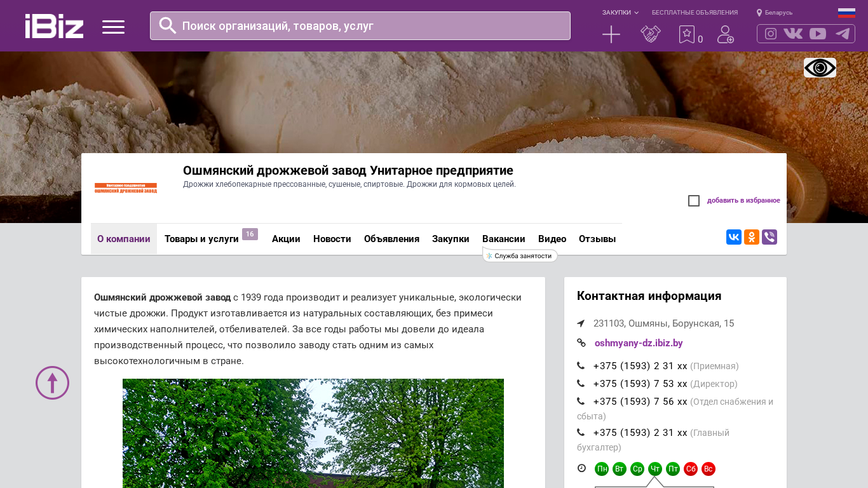Click the Служба занятости tooltip badge
The height and width of the screenshot is (488, 868).
tap(520, 255)
